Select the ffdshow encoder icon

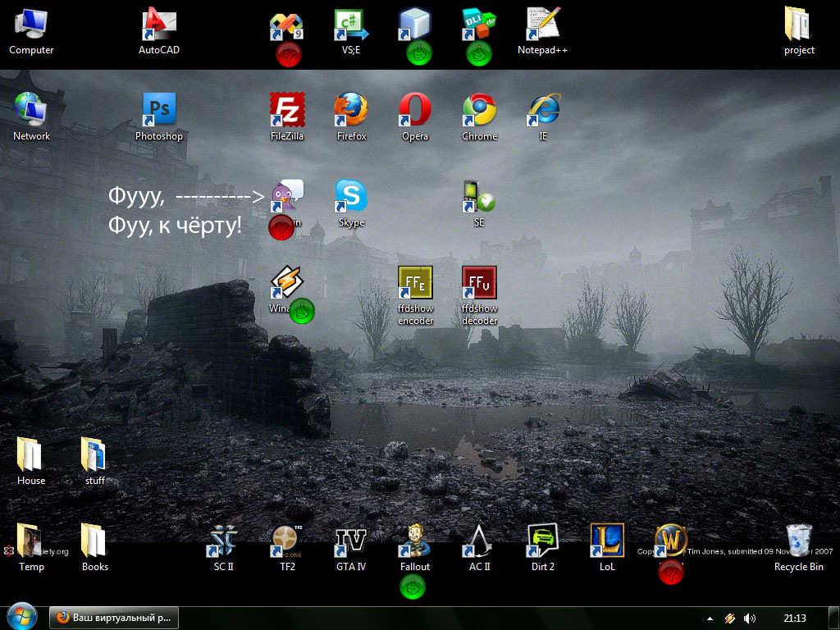coord(415,284)
